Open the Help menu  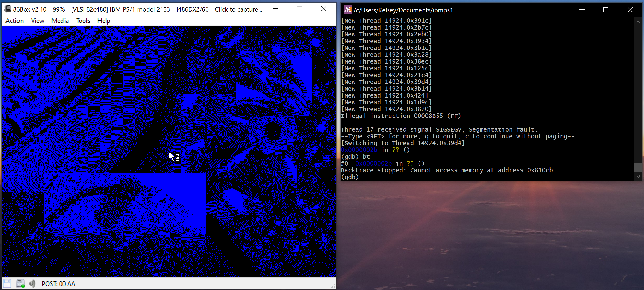103,21
